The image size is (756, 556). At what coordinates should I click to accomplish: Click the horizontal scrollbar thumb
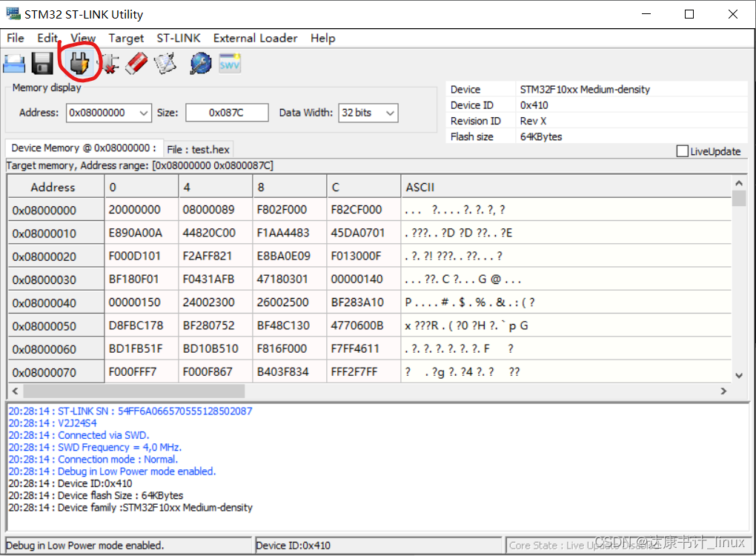click(133, 391)
